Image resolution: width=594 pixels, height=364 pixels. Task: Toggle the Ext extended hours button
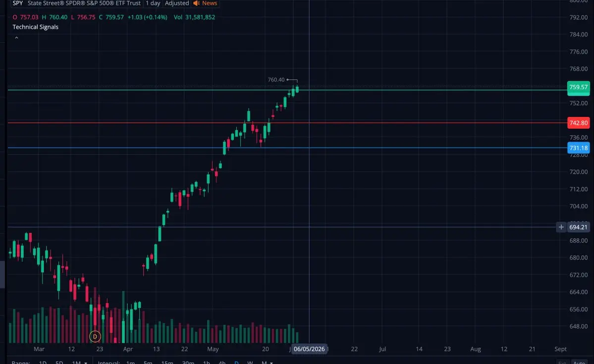click(x=562, y=363)
